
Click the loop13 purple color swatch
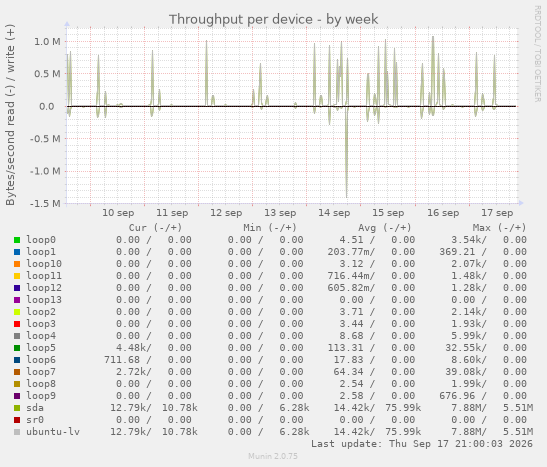(x=17, y=300)
